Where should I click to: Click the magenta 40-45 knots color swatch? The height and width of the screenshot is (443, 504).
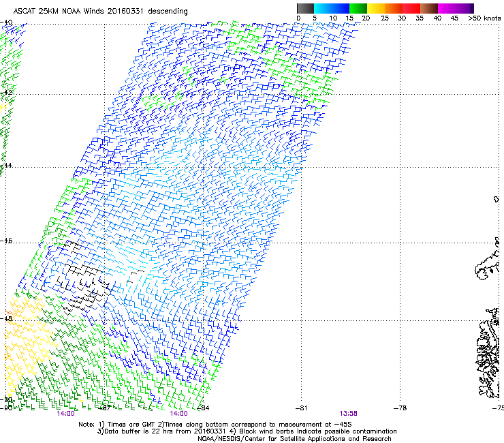pos(447,8)
